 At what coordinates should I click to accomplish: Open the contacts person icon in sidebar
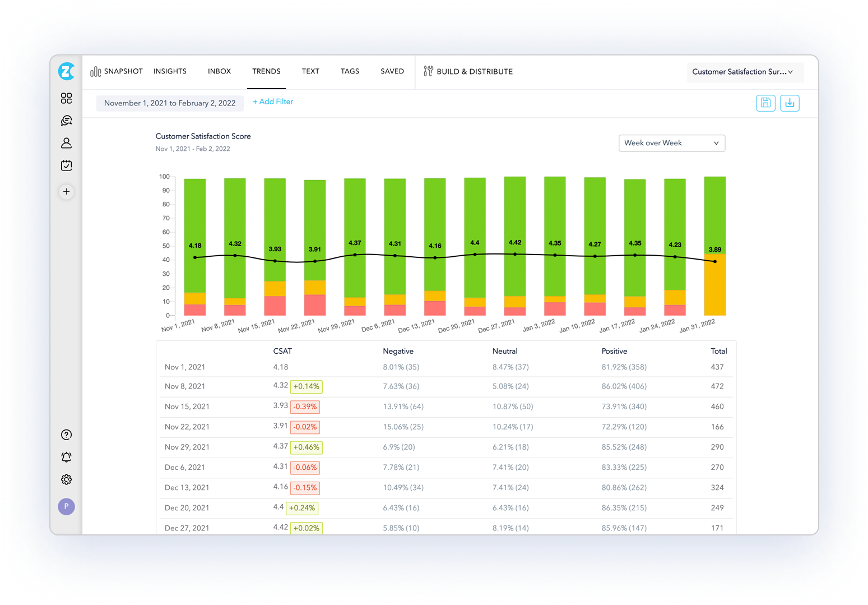(66, 143)
